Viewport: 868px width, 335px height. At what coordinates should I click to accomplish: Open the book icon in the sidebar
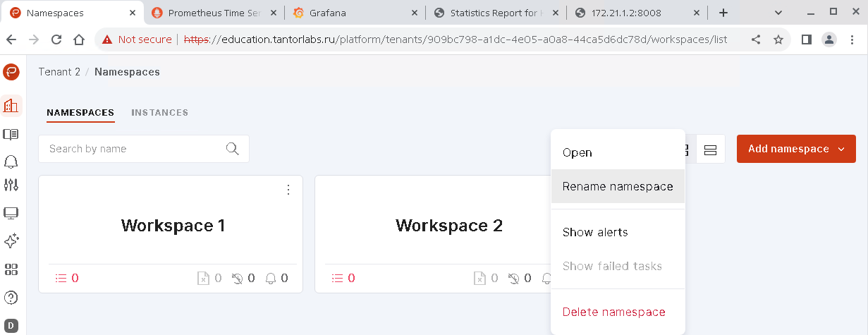click(x=11, y=134)
